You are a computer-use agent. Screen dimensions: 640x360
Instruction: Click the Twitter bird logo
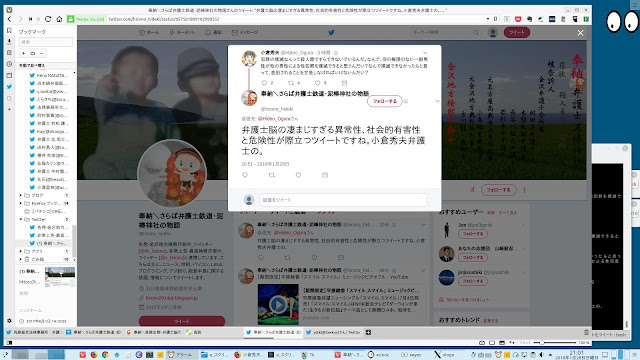click(331, 32)
